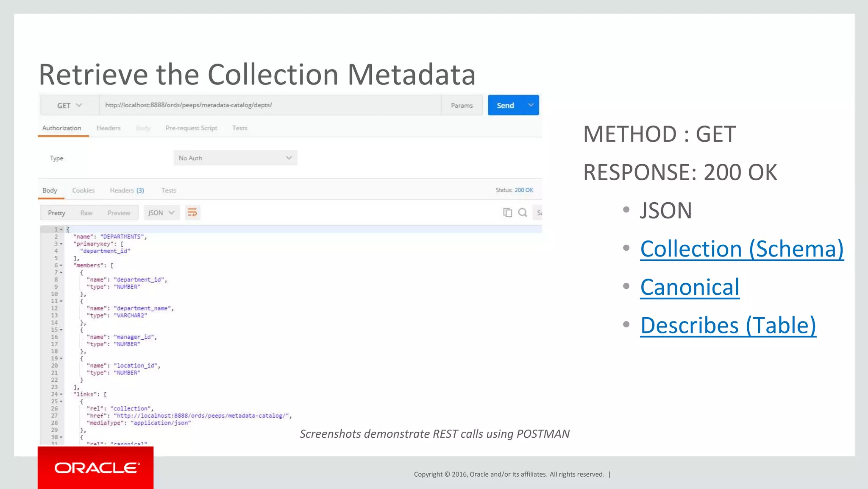Click the blue Send button
Image resolution: width=868 pixels, height=489 pixels.
[x=505, y=105]
